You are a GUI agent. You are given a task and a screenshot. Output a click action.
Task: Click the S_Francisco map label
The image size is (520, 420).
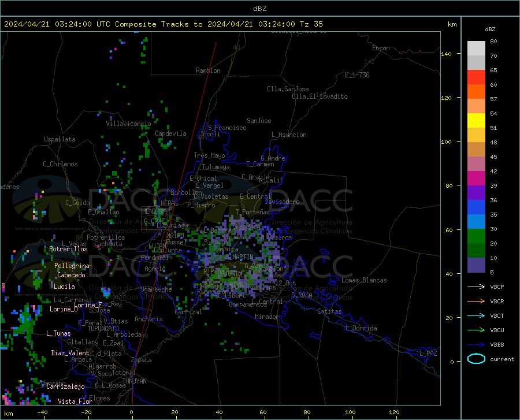click(x=227, y=128)
